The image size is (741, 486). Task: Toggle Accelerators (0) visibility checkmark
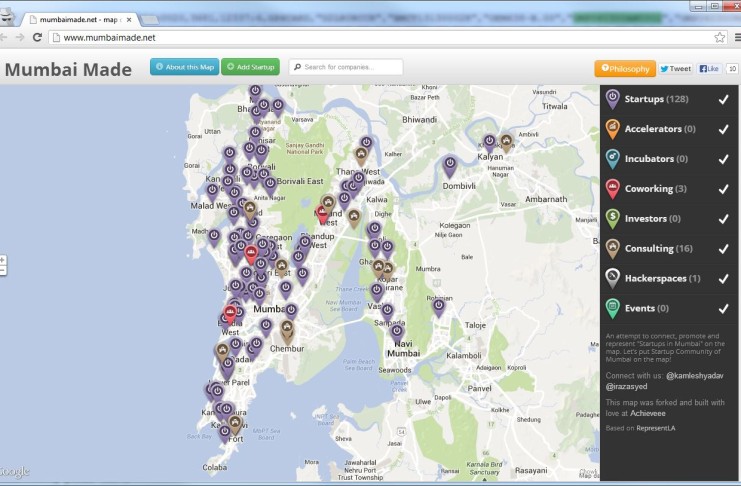coord(724,129)
